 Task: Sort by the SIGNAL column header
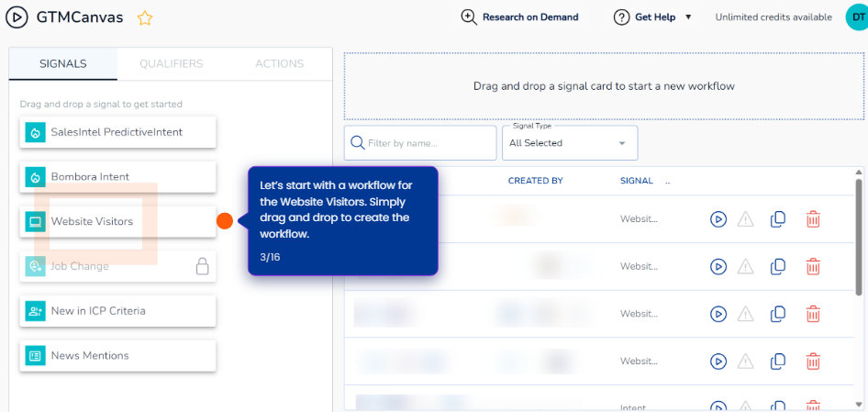pyautogui.click(x=637, y=181)
